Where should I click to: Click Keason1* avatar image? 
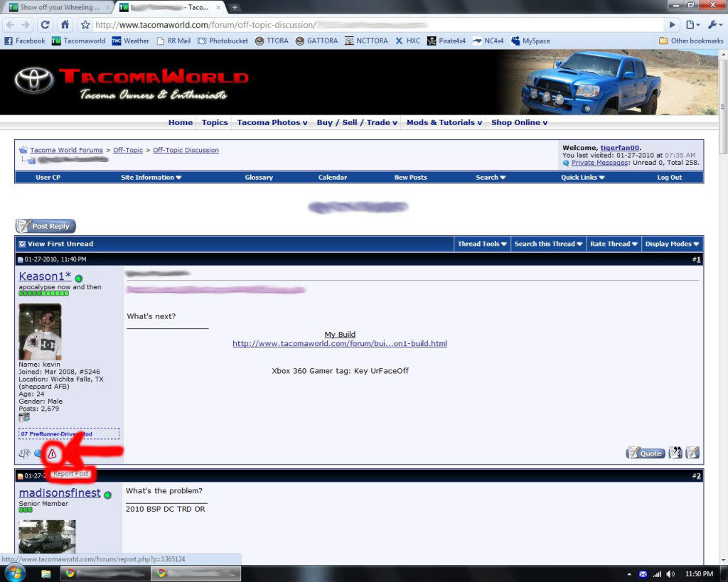coord(40,332)
